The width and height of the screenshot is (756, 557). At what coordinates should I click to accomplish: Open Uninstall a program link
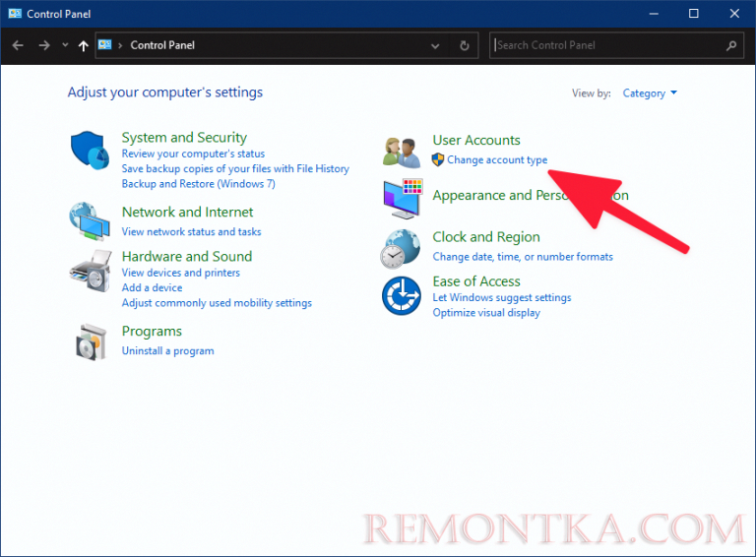[x=167, y=350]
